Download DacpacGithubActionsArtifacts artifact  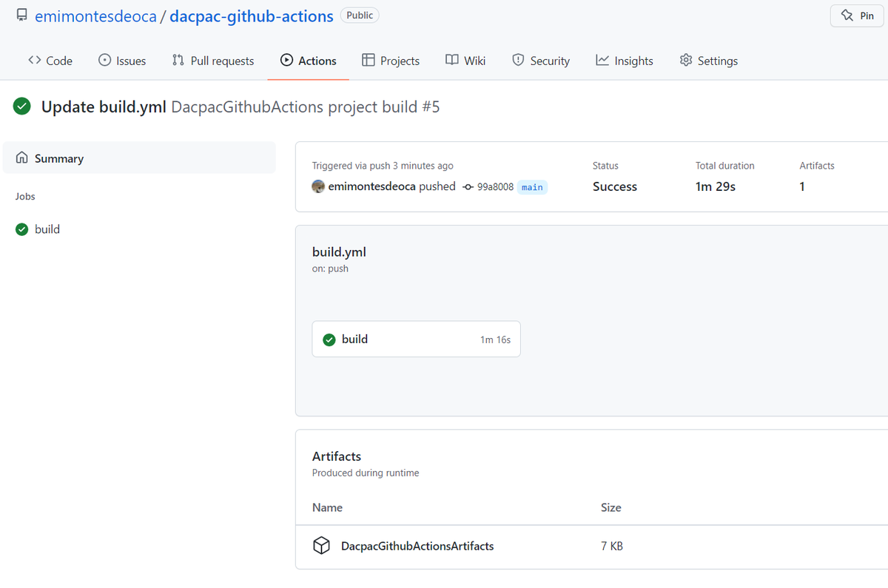pos(417,546)
